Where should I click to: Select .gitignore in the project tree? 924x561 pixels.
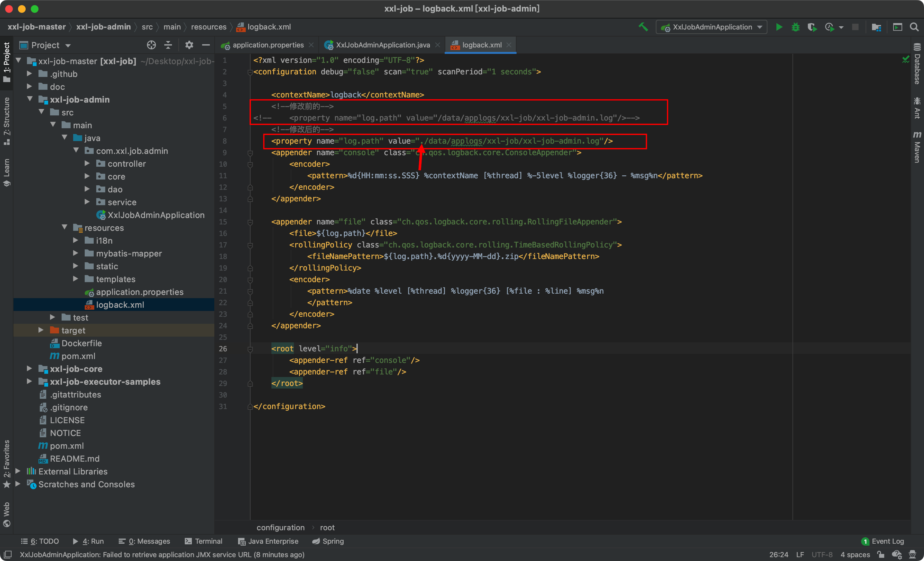(x=69, y=407)
